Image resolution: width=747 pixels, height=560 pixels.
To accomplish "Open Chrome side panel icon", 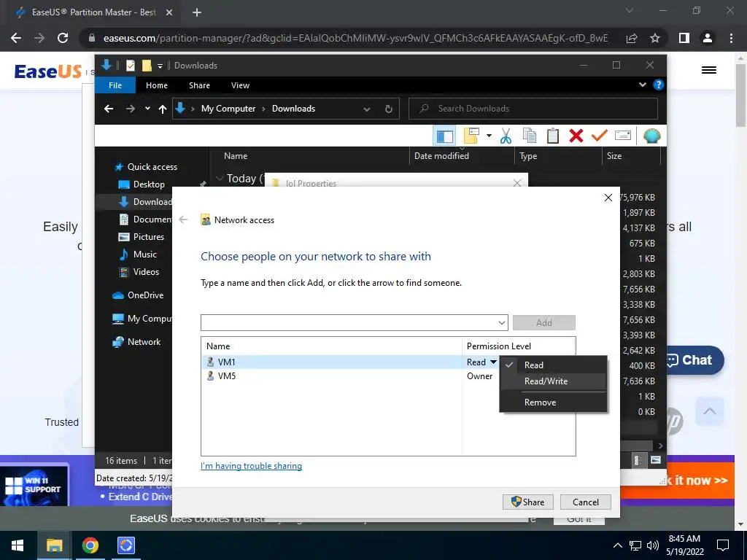I will click(x=684, y=38).
